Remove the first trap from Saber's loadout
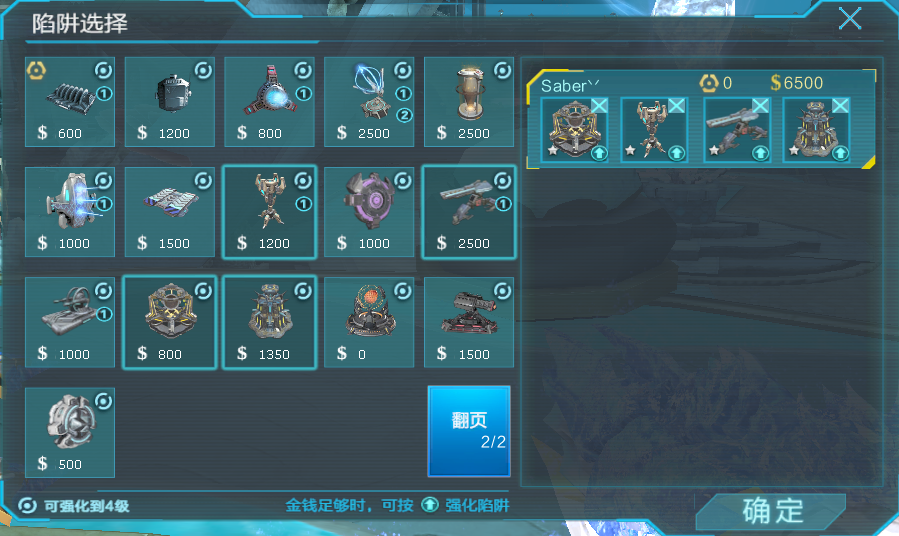The height and width of the screenshot is (536, 899). click(599, 105)
